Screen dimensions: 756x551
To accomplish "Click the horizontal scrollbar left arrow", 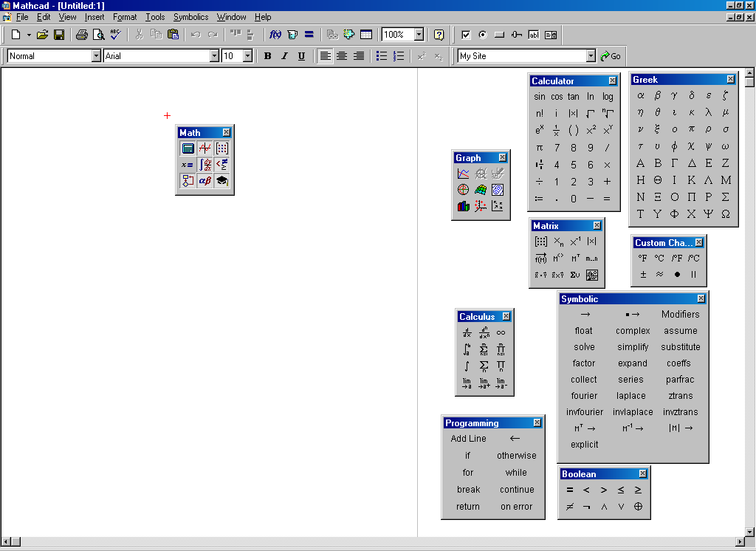I will (6, 542).
